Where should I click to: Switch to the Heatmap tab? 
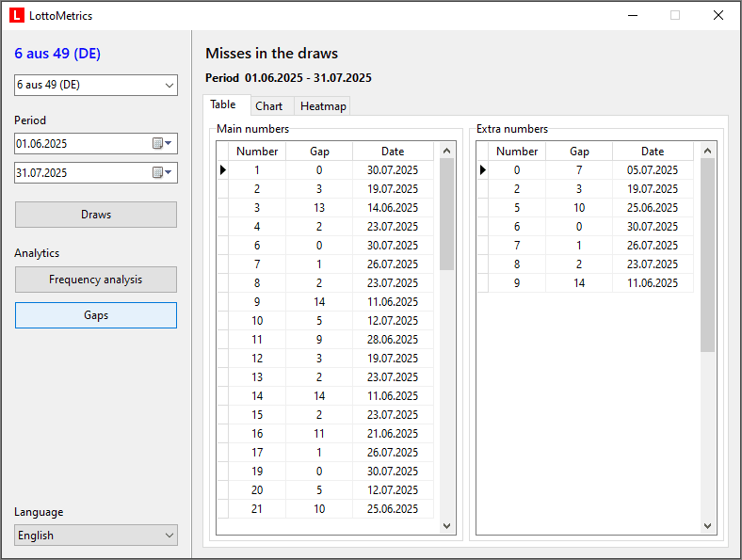[x=323, y=106]
